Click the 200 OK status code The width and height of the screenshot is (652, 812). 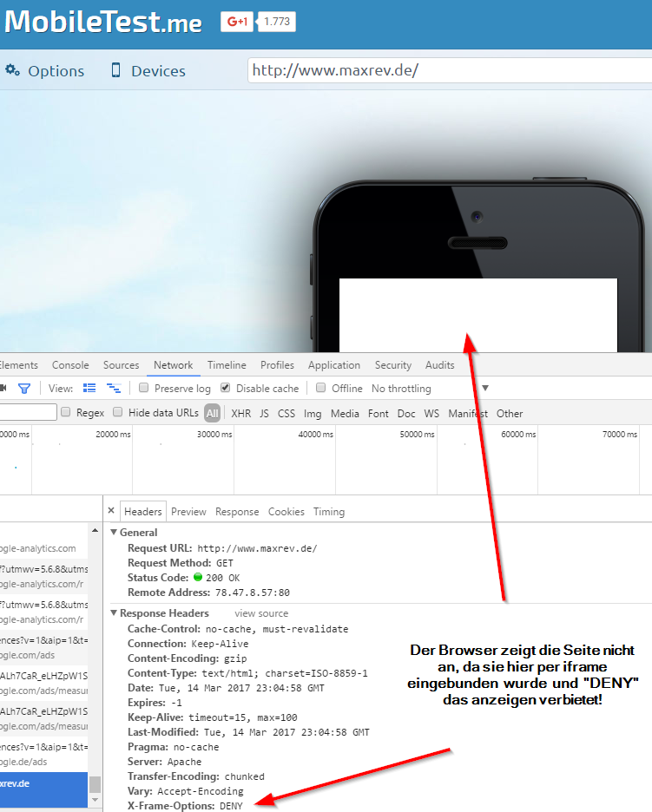pos(217,578)
